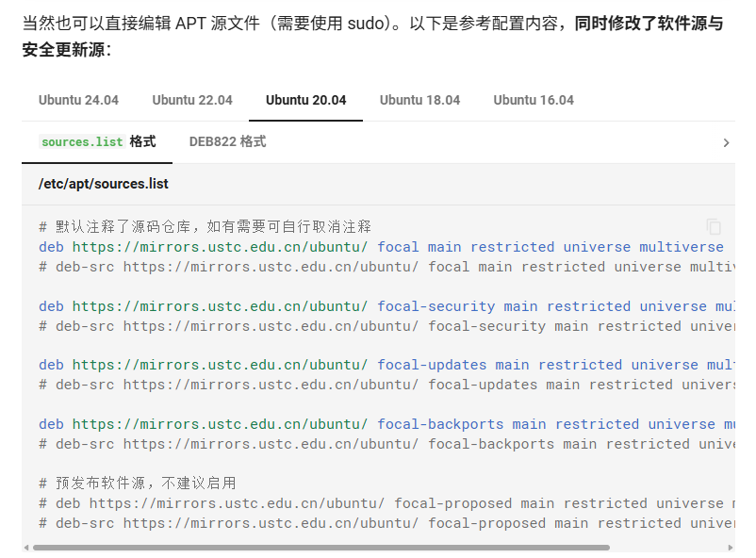The image size is (756, 558).
Task: Click the /etc/apt/sources.list file title
Action: coord(104,184)
